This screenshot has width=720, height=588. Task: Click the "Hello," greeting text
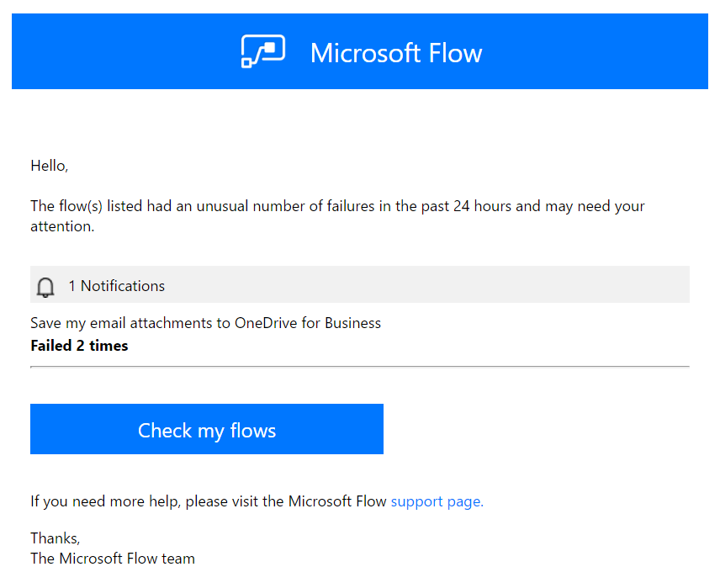click(x=49, y=166)
